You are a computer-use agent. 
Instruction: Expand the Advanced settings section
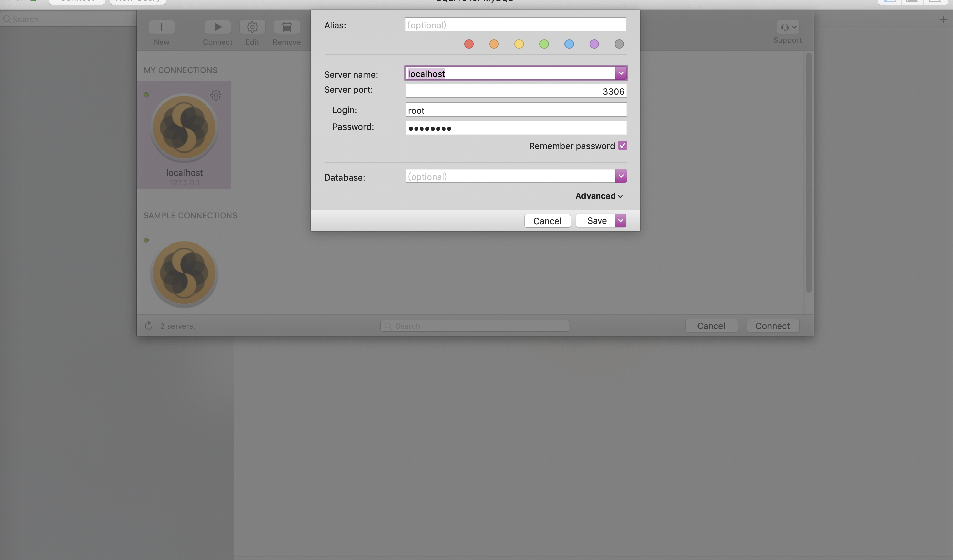(598, 195)
